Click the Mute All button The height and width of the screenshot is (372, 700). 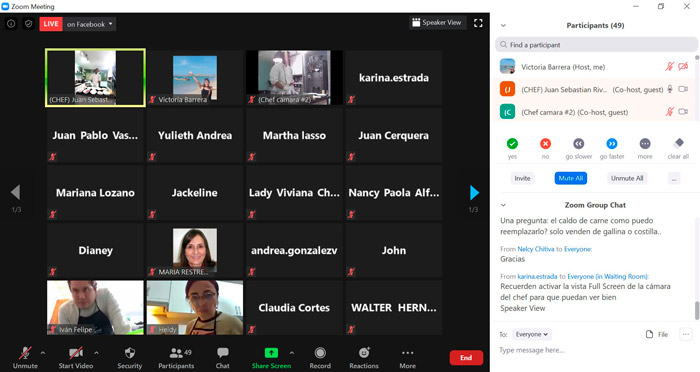coord(571,178)
